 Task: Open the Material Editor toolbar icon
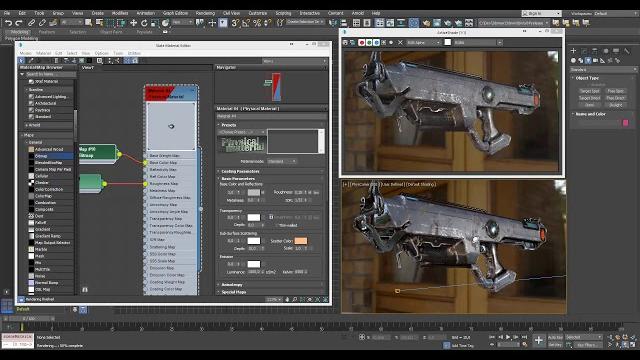click(x=413, y=23)
